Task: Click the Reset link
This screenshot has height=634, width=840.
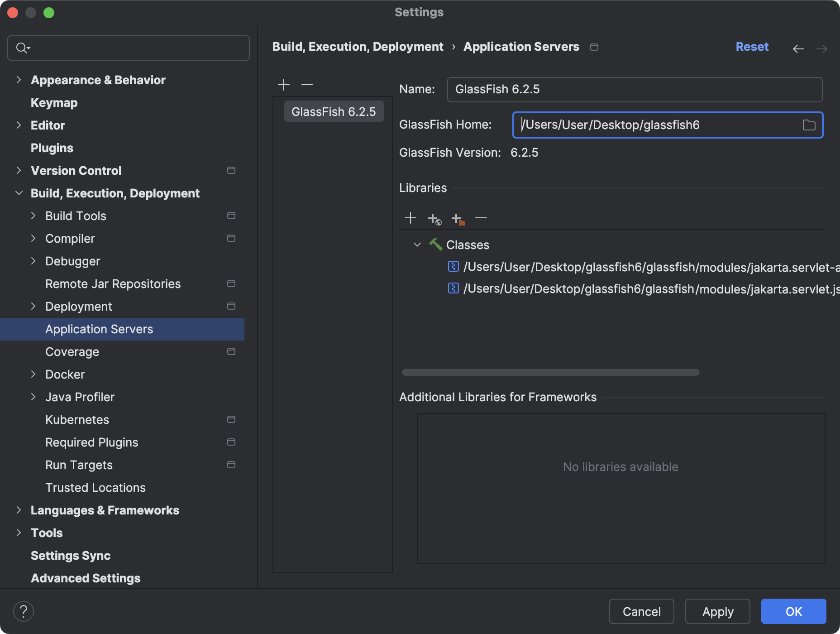Action: point(752,46)
